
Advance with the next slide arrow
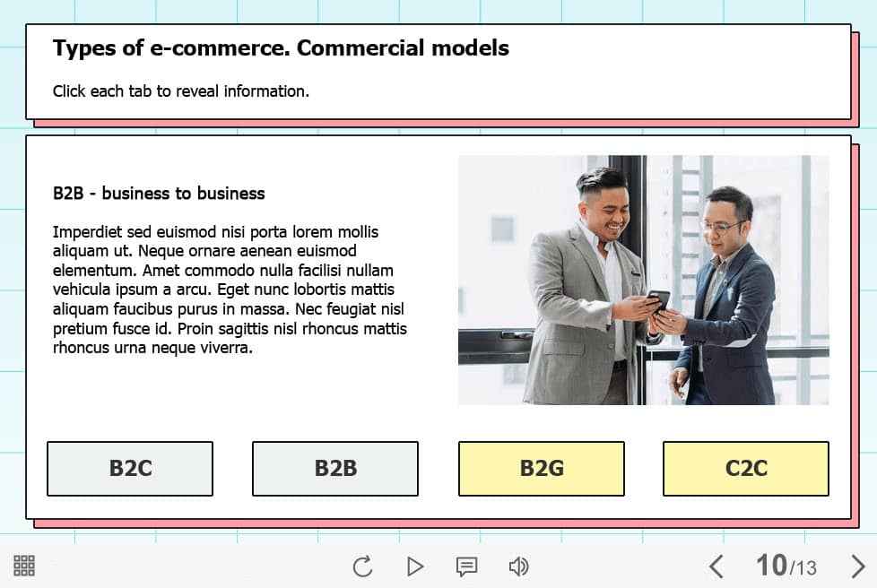(x=857, y=566)
